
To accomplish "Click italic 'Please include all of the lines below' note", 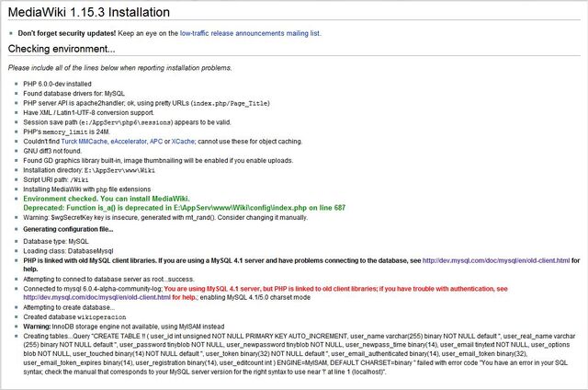I will pyautogui.click(x=119, y=68).
